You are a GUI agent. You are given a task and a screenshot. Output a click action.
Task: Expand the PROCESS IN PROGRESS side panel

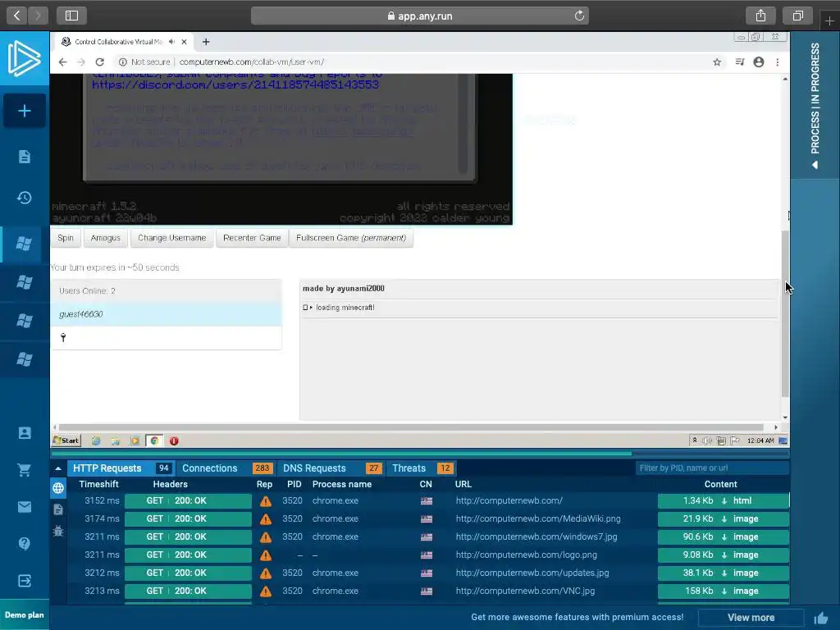click(x=815, y=106)
